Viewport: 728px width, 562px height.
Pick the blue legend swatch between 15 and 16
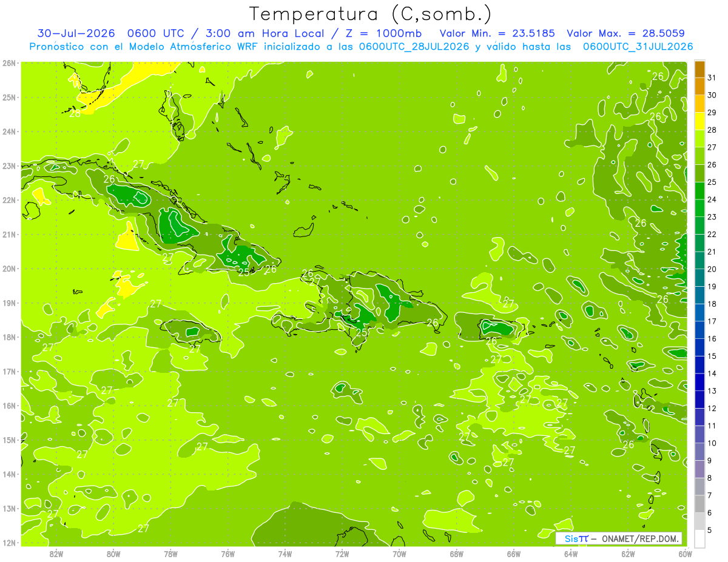coord(699,347)
